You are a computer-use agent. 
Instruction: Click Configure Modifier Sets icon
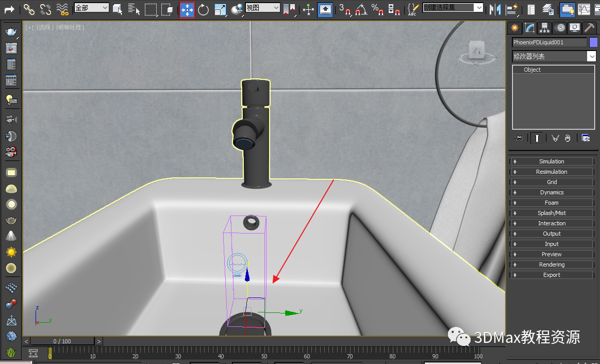(x=586, y=138)
